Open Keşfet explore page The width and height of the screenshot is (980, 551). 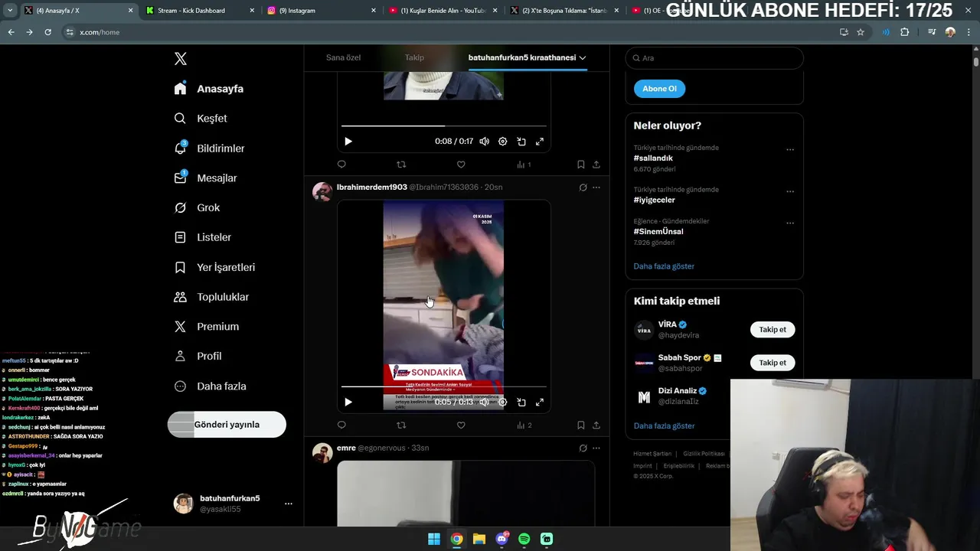coord(201,119)
